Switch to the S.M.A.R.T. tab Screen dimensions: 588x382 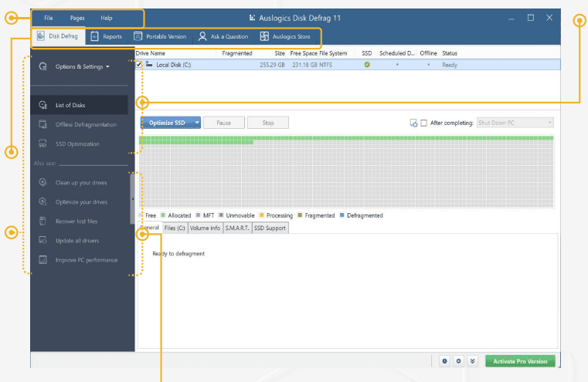tap(237, 228)
